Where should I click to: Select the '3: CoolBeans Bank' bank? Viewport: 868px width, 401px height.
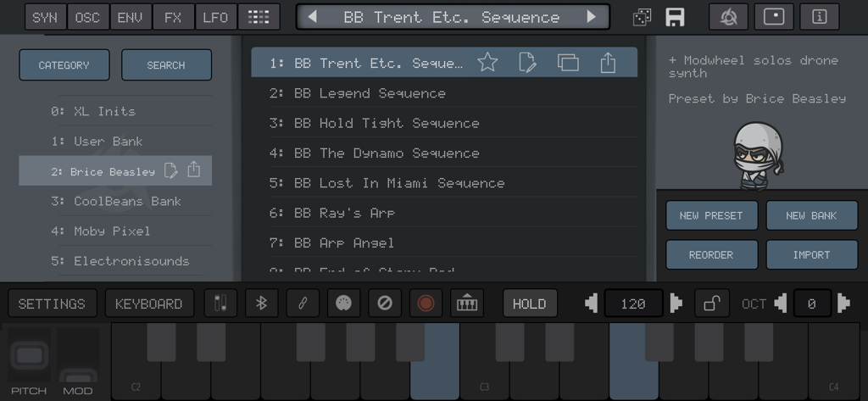[115, 200]
